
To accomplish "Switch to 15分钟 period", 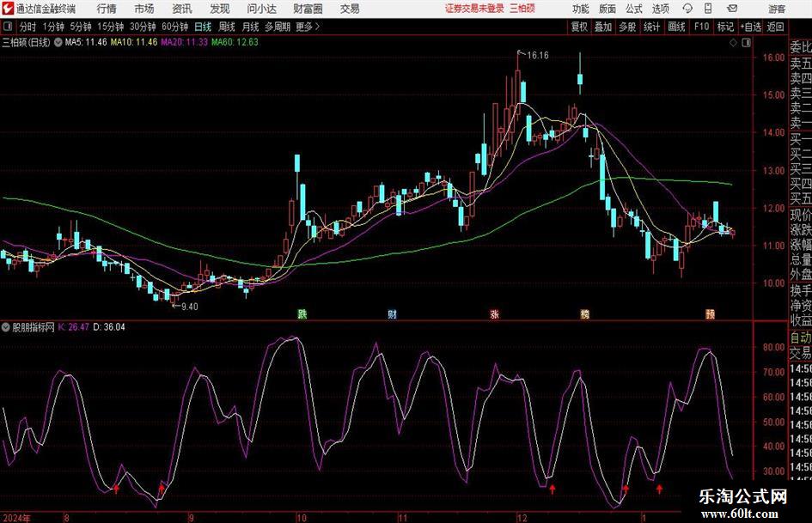I will click(x=111, y=27).
